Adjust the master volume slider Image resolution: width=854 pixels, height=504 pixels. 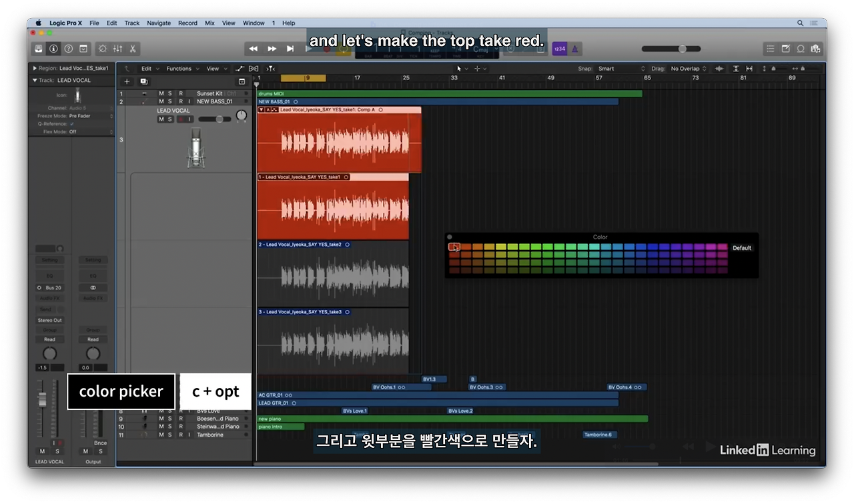[671, 49]
